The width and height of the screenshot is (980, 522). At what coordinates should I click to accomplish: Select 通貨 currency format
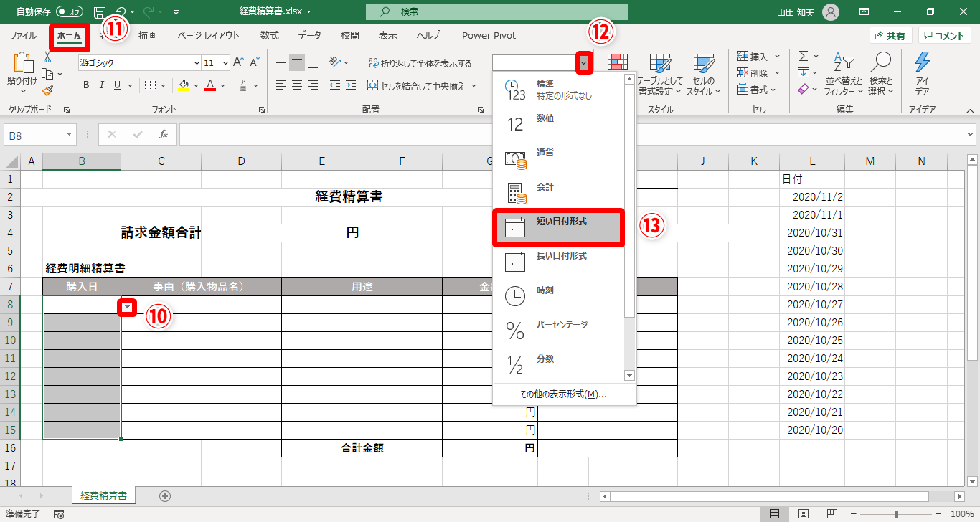point(559,158)
